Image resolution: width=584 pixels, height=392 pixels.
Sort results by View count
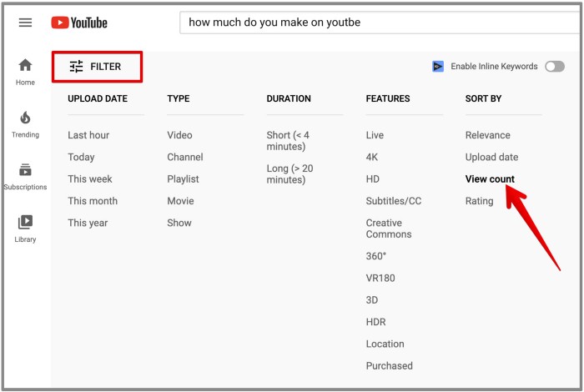[490, 179]
